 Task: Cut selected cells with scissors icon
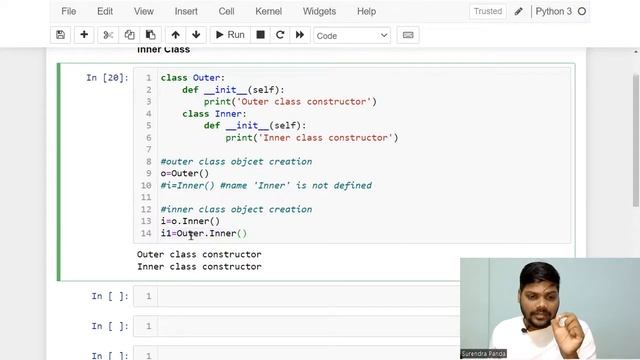(x=108, y=35)
